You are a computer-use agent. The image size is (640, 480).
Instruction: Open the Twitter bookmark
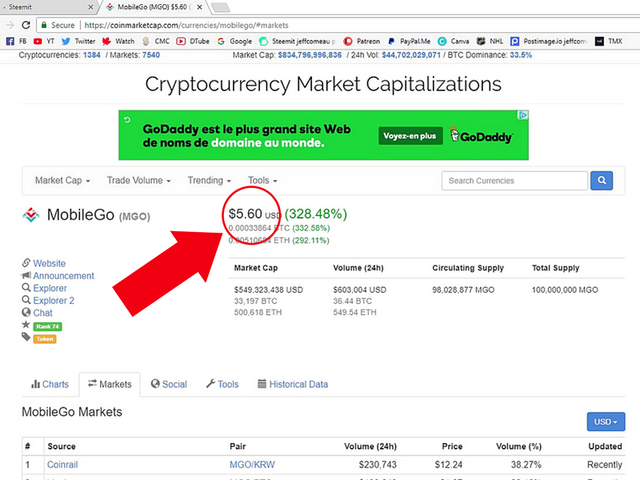click(78, 41)
